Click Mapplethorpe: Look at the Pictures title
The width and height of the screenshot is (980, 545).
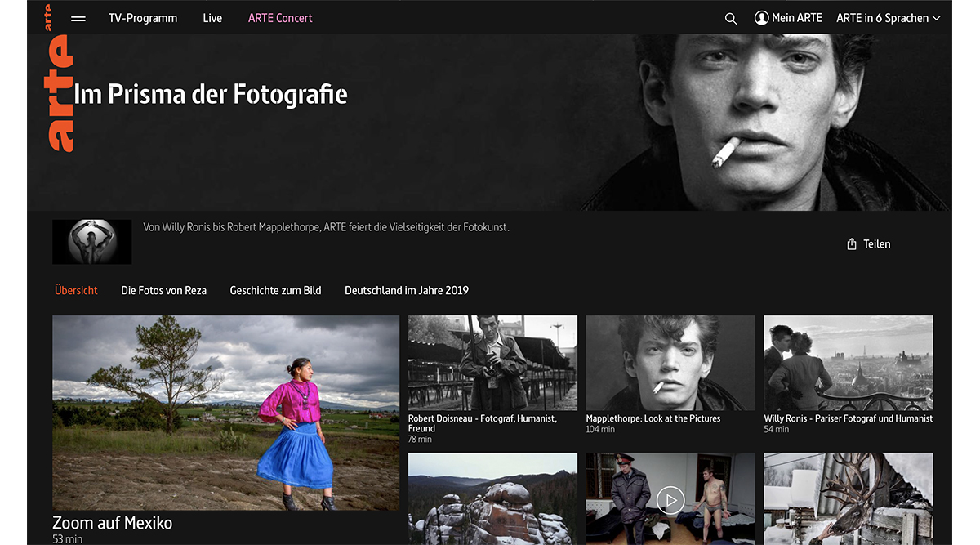click(653, 418)
